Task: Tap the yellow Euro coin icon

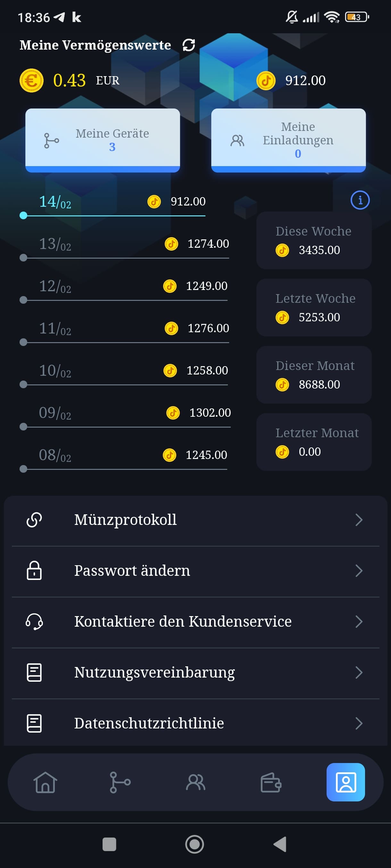Action: point(31,81)
